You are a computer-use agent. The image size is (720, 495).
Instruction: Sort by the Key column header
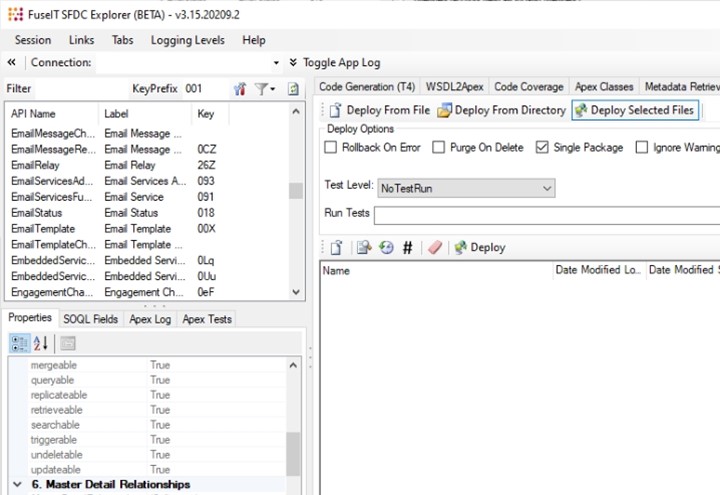210,113
